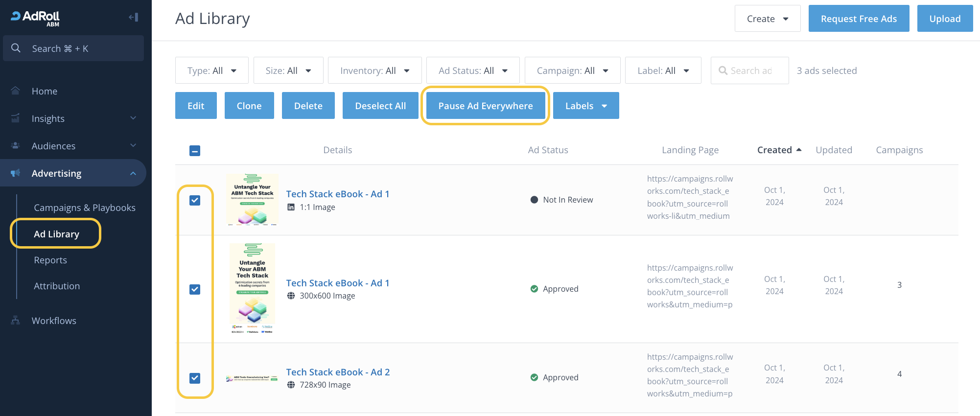980x416 pixels.
Task: Click the AdRoll ABM logo
Action: (35, 18)
